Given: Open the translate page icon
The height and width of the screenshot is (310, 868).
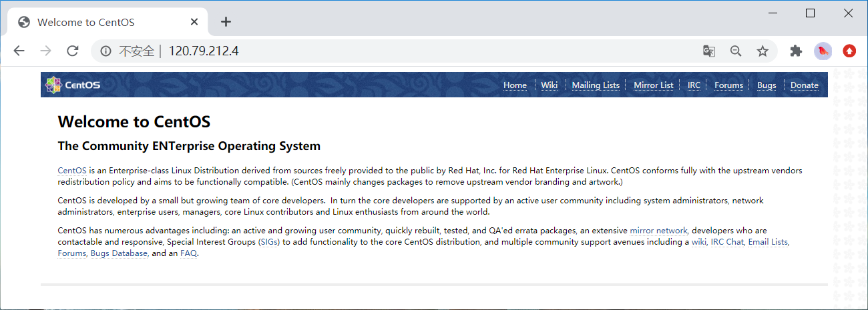Looking at the screenshot, I should 709,51.
